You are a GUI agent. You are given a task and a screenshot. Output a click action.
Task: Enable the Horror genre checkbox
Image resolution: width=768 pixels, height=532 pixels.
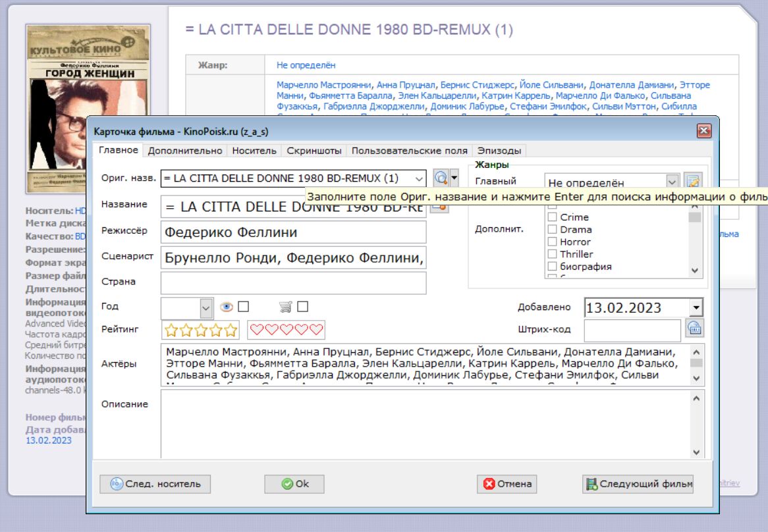(553, 242)
